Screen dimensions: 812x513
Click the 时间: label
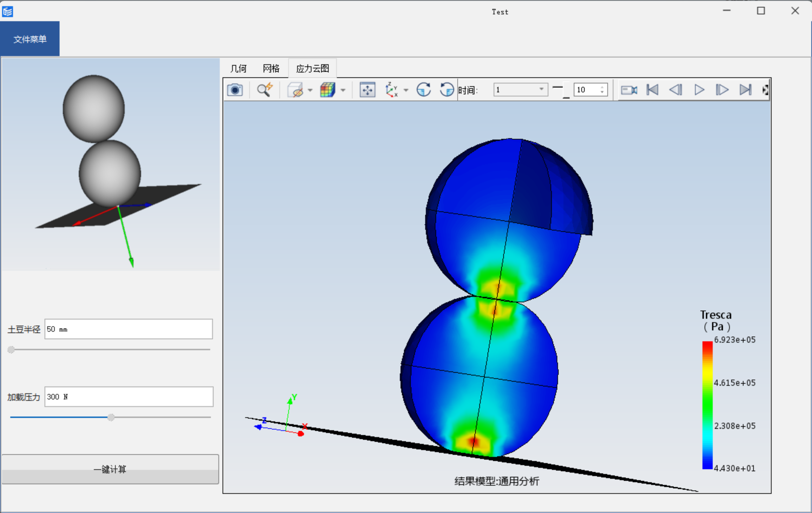click(x=468, y=90)
